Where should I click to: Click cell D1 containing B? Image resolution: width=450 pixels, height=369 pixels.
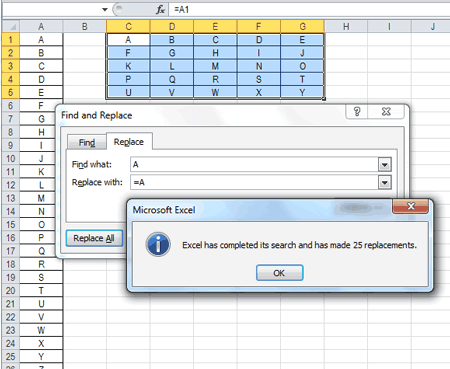[x=172, y=40]
